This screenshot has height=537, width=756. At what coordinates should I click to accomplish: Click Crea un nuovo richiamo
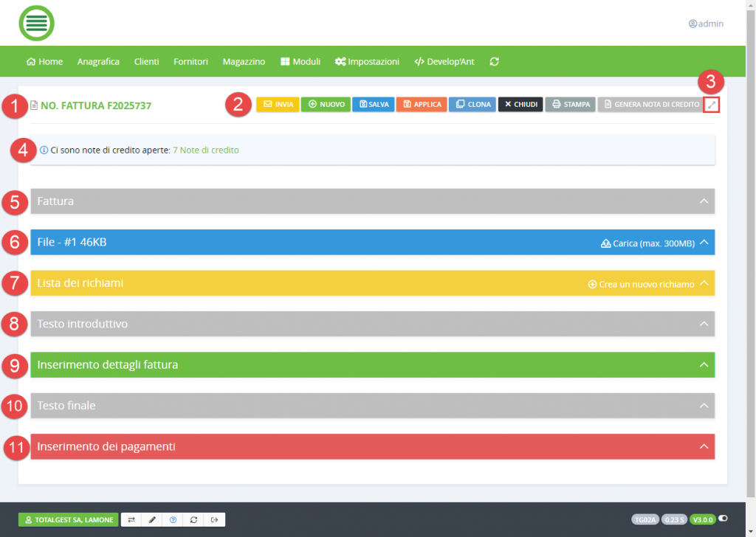click(641, 283)
